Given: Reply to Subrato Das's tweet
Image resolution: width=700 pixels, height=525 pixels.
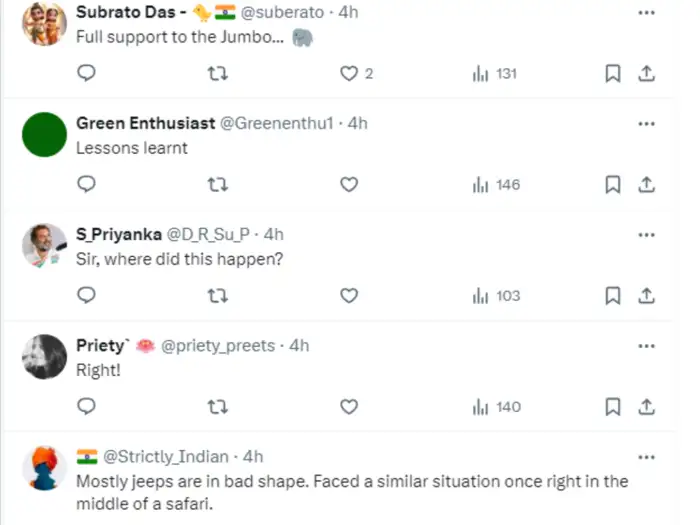Looking at the screenshot, I should coord(87,73).
